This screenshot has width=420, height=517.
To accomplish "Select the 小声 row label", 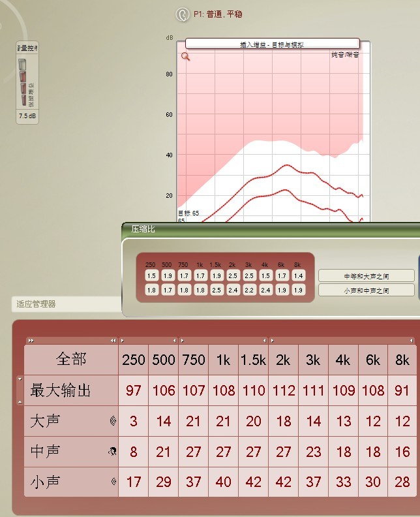I will point(71,482).
